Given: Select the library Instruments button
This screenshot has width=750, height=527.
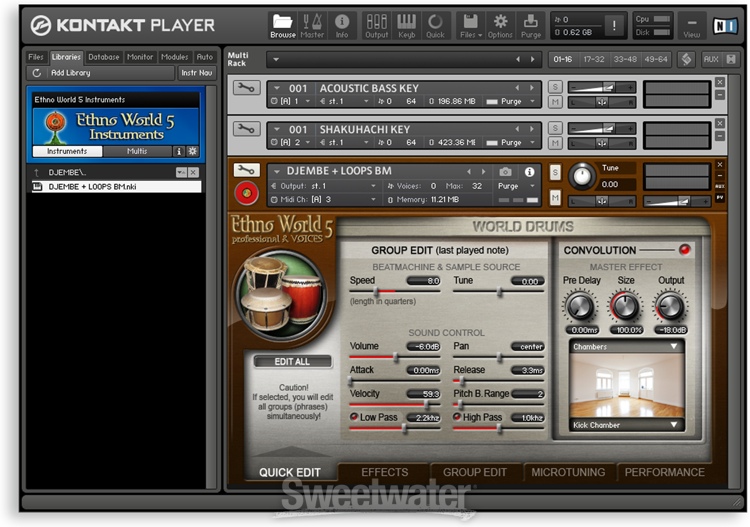Looking at the screenshot, I should pyautogui.click(x=67, y=151).
